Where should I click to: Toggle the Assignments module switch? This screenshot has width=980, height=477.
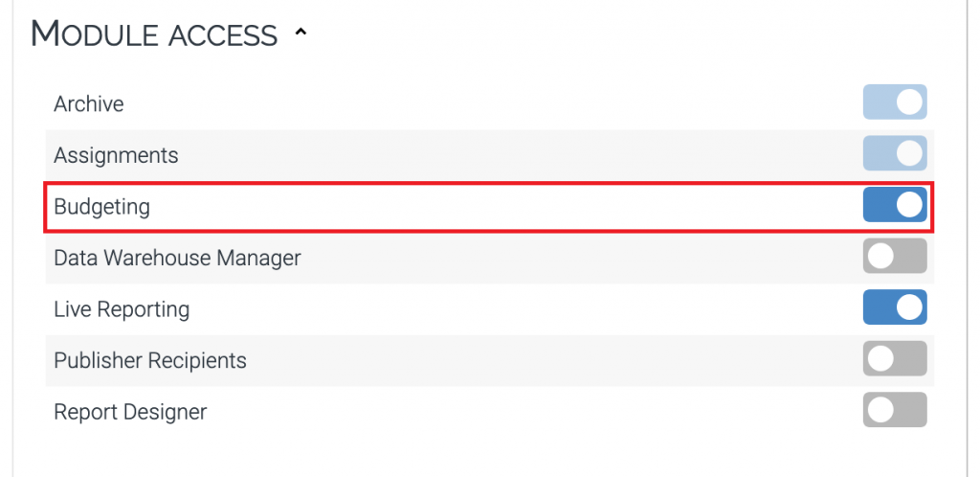895,153
